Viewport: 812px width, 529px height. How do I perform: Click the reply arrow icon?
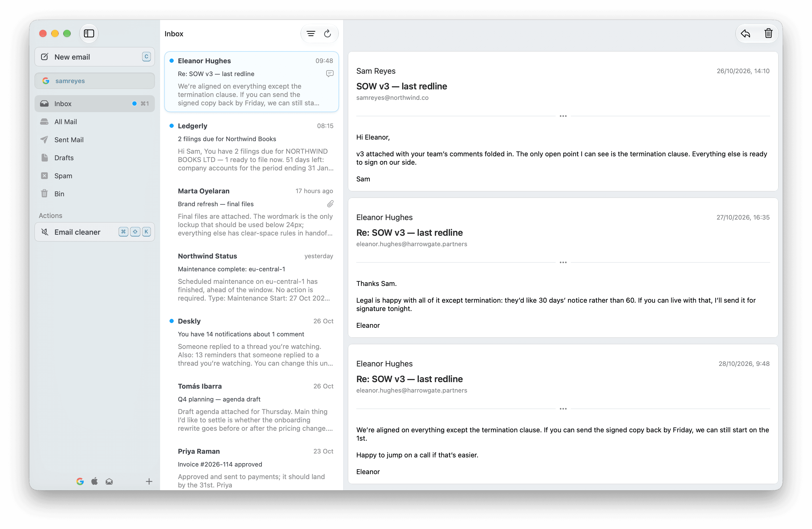(746, 33)
